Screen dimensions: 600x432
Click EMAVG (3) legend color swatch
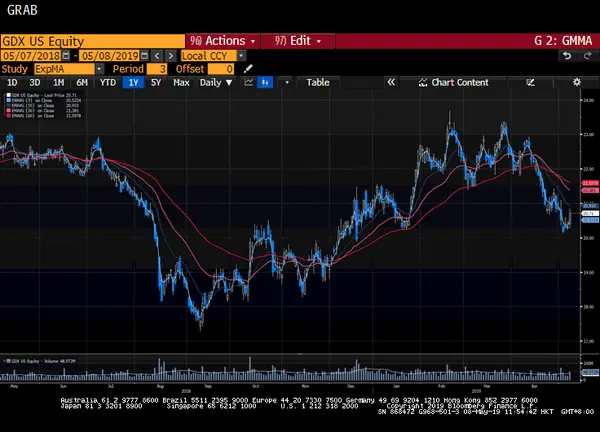(x=9, y=100)
